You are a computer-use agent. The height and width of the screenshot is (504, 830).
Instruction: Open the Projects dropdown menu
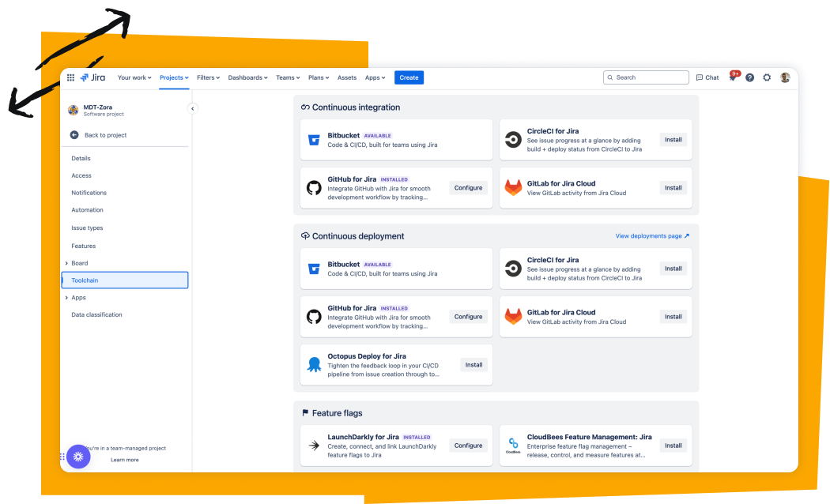[x=174, y=77]
